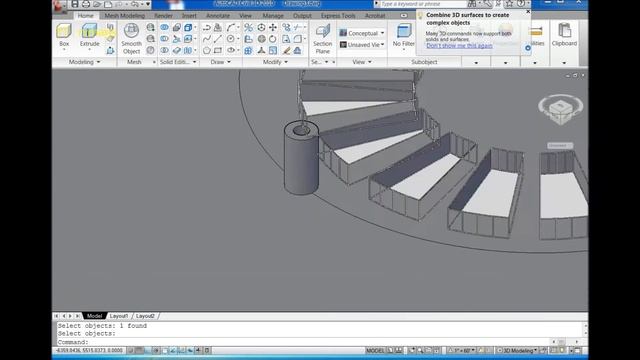Select the Box solid tool
This screenshot has width=640, height=360.
[64, 36]
